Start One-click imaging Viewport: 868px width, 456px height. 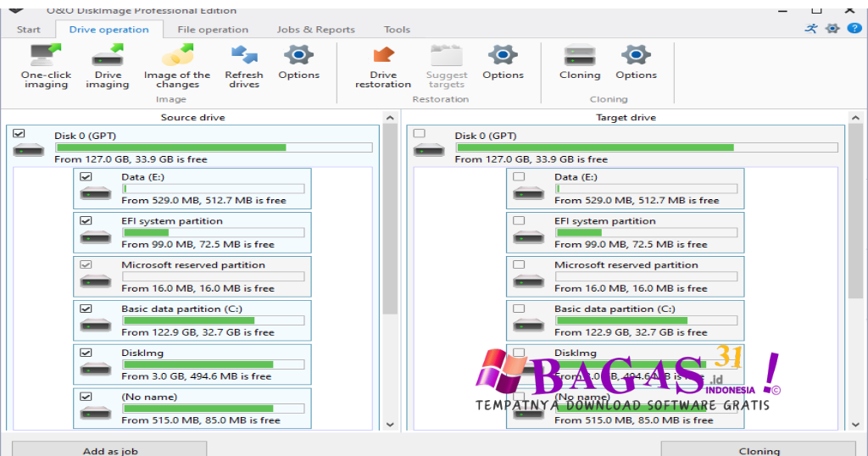46,66
